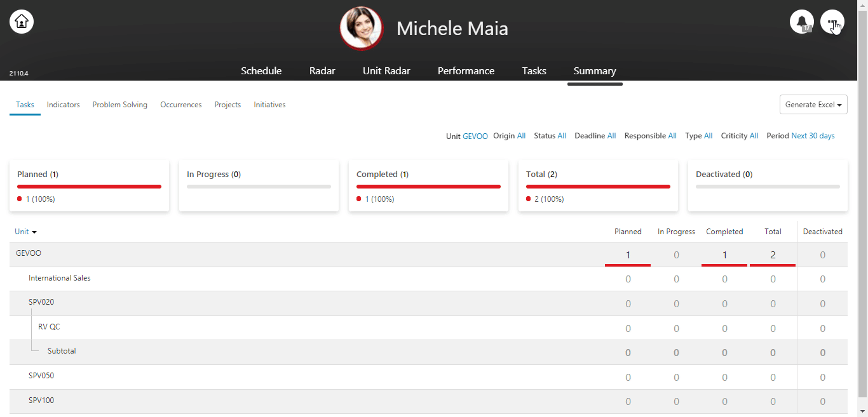Click the Deactivated (0) card title
The height and width of the screenshot is (417, 868).
click(724, 174)
